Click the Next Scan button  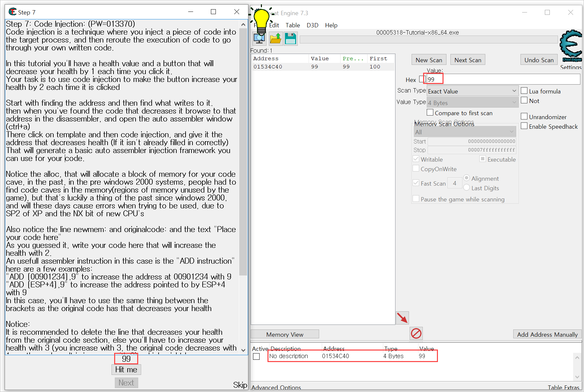pyautogui.click(x=468, y=60)
